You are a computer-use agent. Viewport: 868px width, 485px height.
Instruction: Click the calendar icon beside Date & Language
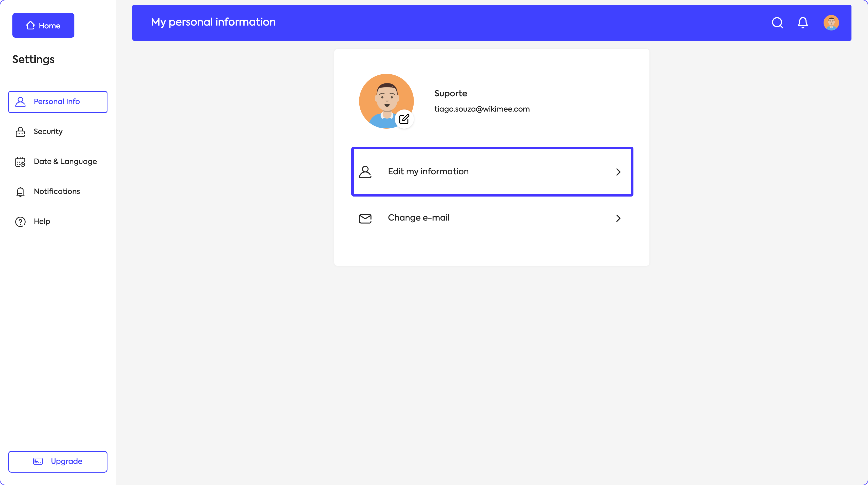20,162
